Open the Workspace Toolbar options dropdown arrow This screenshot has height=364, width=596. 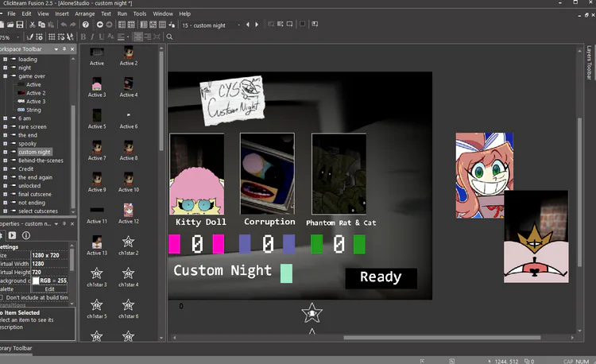(56, 49)
